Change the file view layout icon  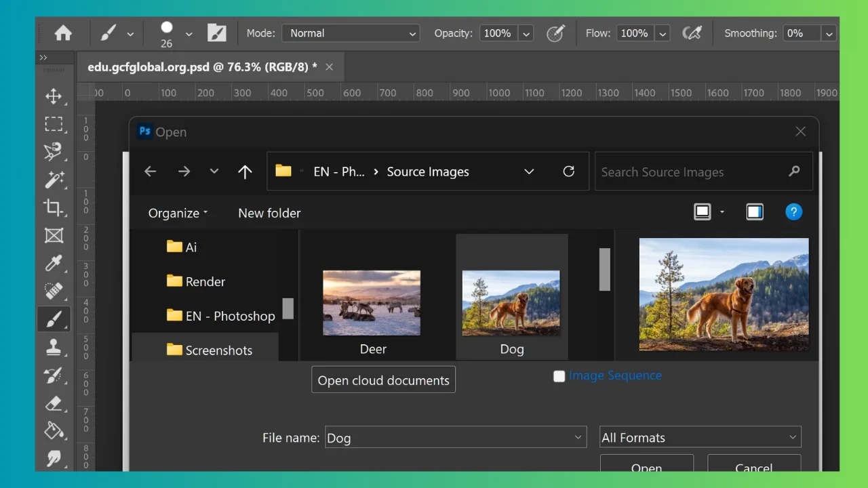coord(703,212)
